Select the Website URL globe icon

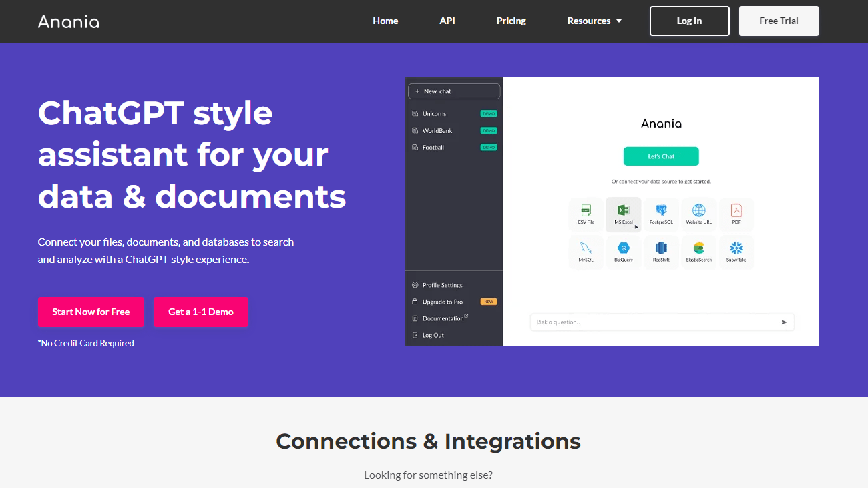pyautogui.click(x=698, y=211)
